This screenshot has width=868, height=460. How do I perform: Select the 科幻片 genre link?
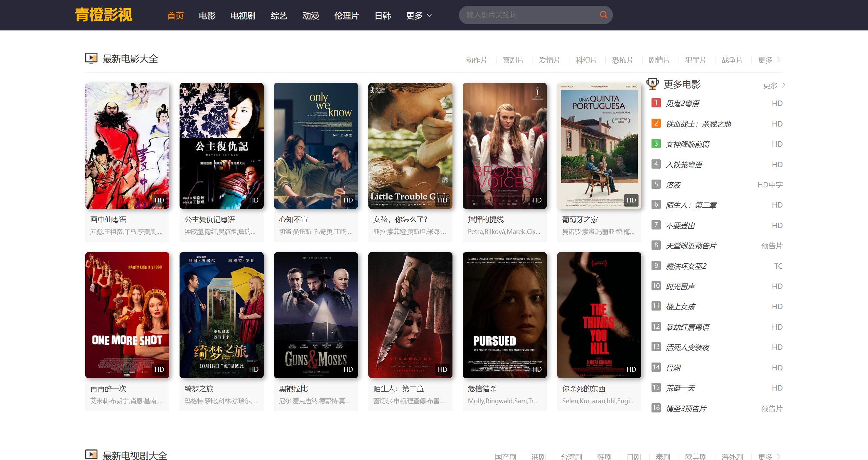click(x=586, y=60)
